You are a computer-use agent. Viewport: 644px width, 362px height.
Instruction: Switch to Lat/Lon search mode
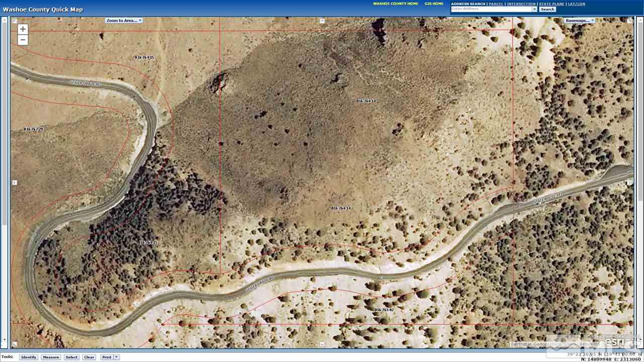pos(577,4)
